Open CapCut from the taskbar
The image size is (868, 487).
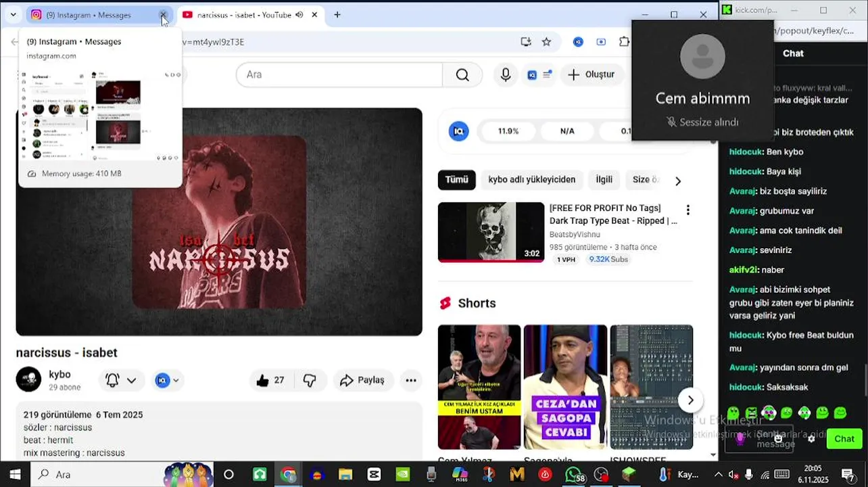coord(374,475)
